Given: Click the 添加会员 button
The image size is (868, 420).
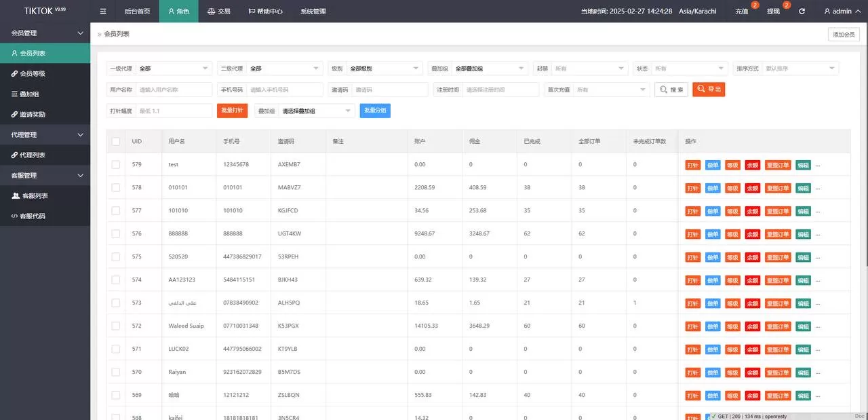Looking at the screenshot, I should pos(844,35).
